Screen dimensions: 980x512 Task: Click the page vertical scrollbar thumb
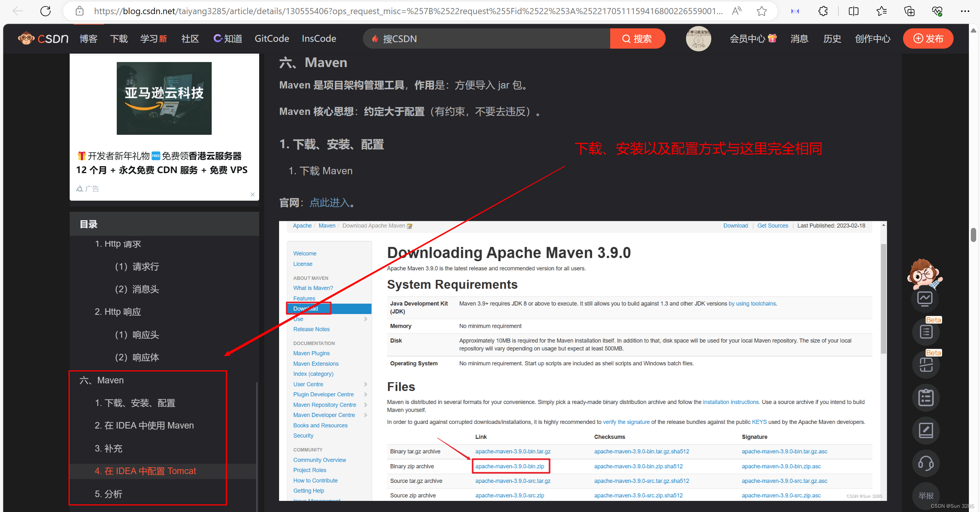point(973,235)
